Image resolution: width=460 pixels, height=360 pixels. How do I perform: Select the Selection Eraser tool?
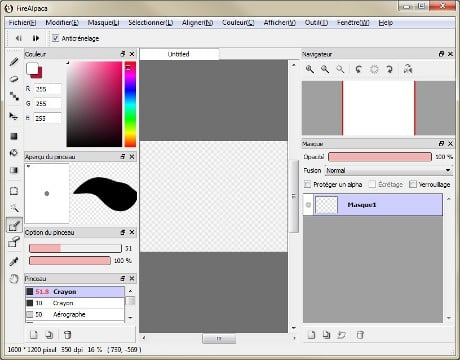pos(14,241)
